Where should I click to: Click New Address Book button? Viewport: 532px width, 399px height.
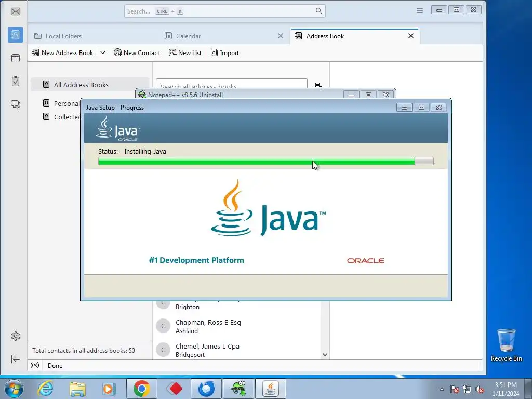click(62, 52)
